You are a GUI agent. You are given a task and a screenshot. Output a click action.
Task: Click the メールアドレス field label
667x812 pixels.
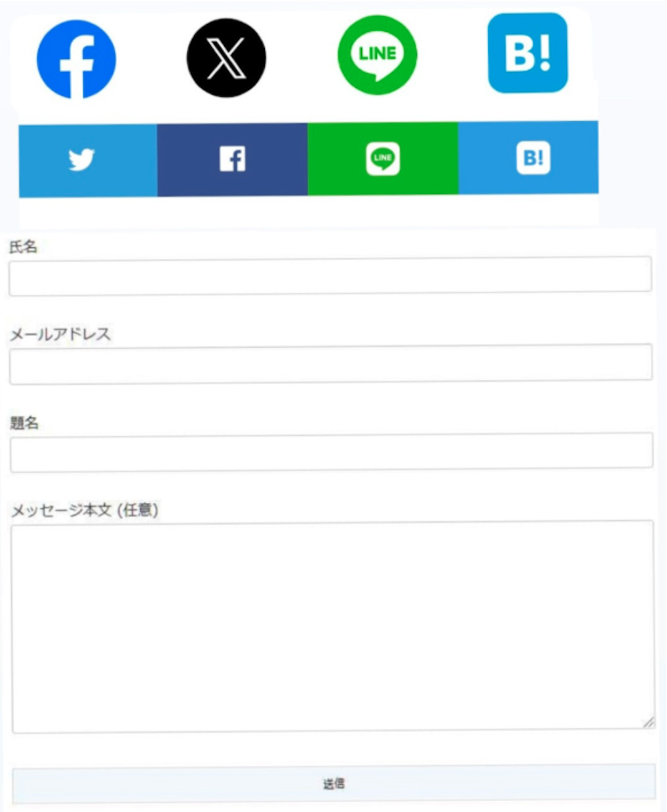60,334
